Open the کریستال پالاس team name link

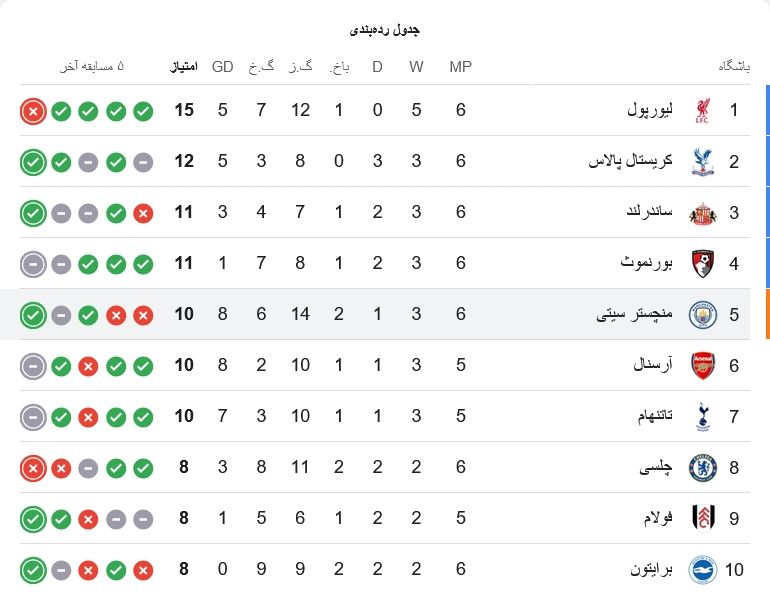click(x=630, y=161)
